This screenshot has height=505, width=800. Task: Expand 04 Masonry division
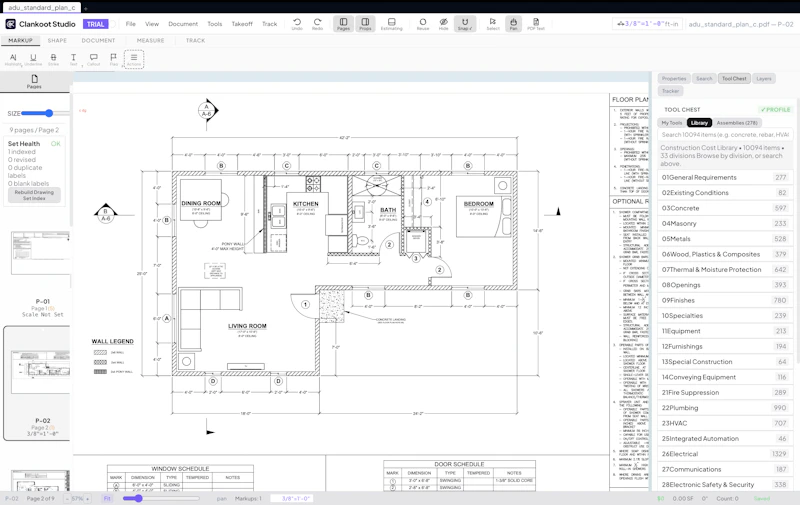tap(724, 223)
